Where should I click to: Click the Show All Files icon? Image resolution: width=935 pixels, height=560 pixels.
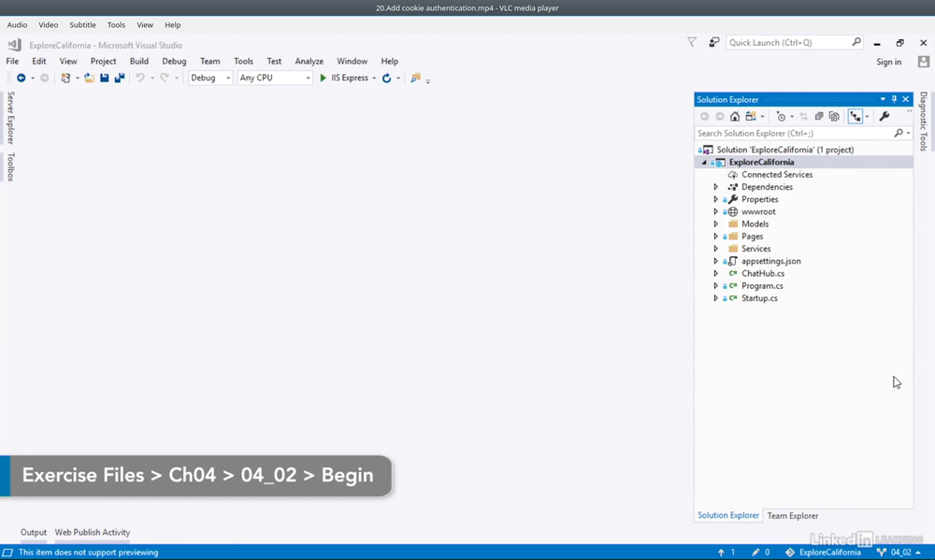point(834,116)
